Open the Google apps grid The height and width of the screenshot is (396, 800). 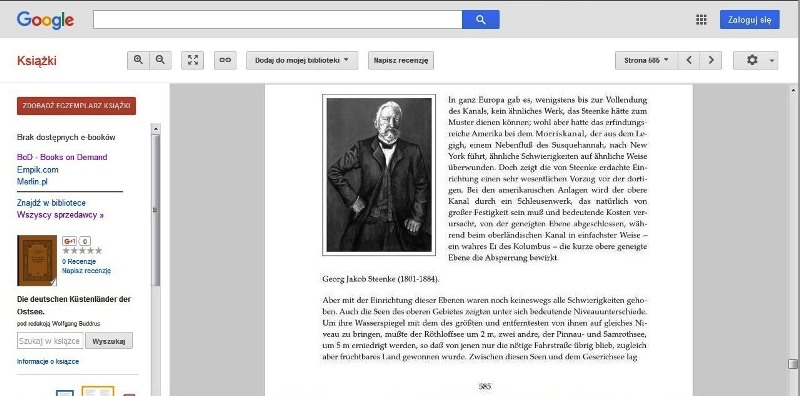pos(702,19)
